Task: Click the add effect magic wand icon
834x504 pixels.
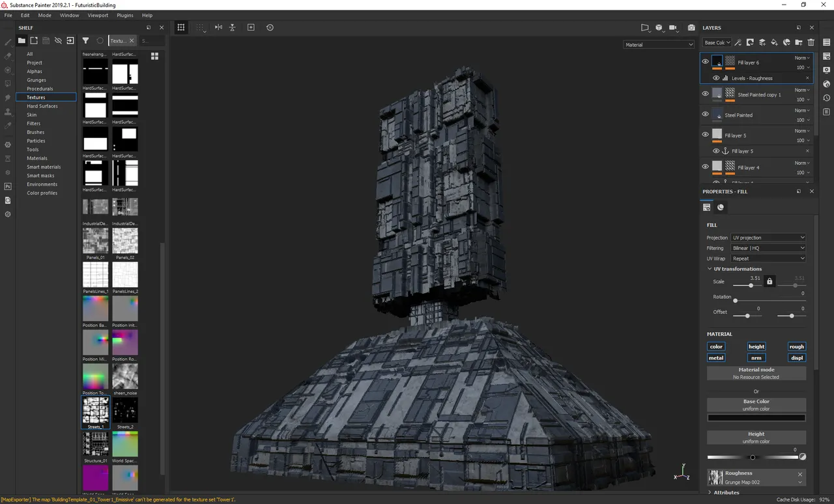Action: 738,42
